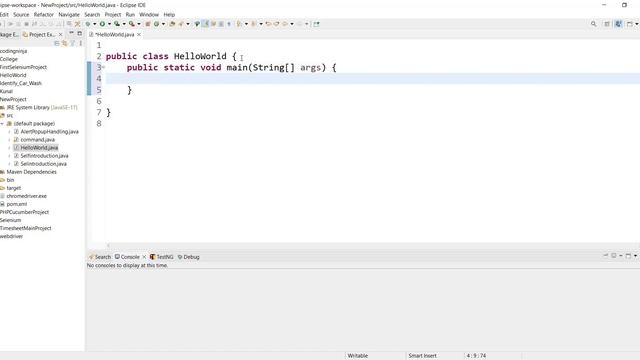
Task: Select HelloWorld.java in the project tree
Action: 39,148
